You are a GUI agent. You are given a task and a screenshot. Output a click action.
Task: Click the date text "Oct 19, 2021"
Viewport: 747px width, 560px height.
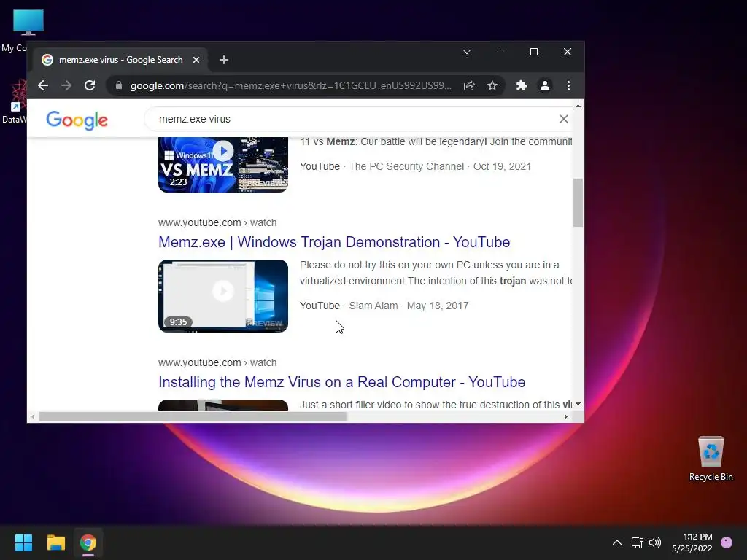[502, 166]
